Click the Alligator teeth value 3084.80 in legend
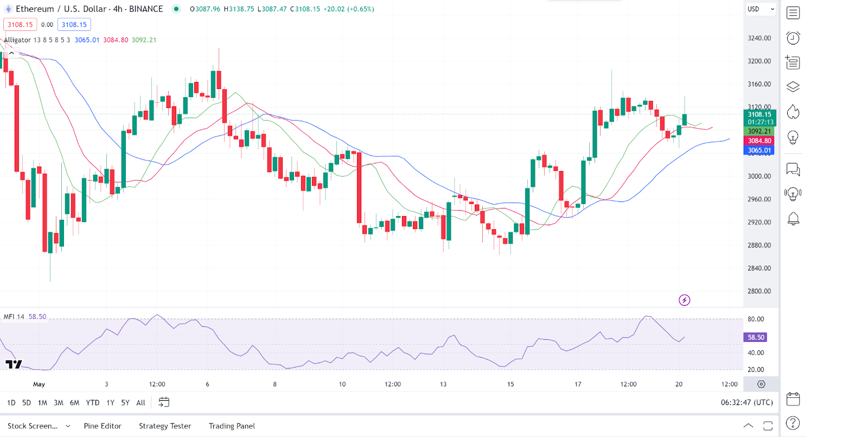This screenshot has width=868, height=437. tap(116, 40)
